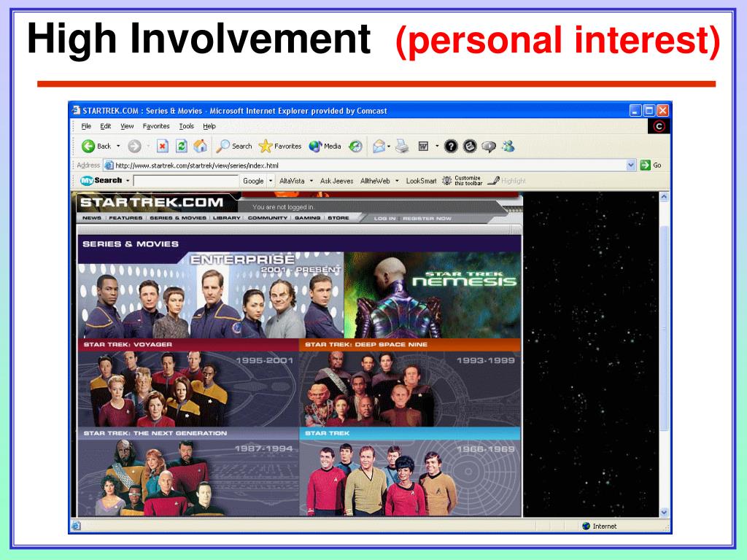Screen dimensions: 747x560
Task: Open the Edit menu
Action: pyautogui.click(x=105, y=126)
